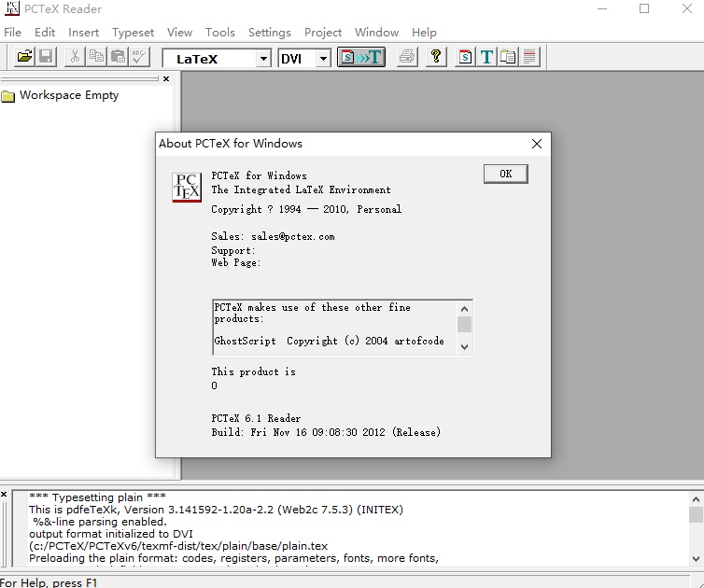Click the Typesetting plain log line
This screenshot has height=588, width=704.
[x=97, y=497]
